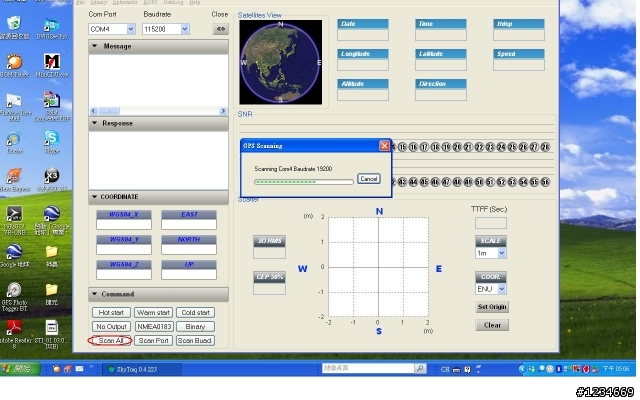Open the lower folder icon above STI file
The image size is (640, 400).
52,290
